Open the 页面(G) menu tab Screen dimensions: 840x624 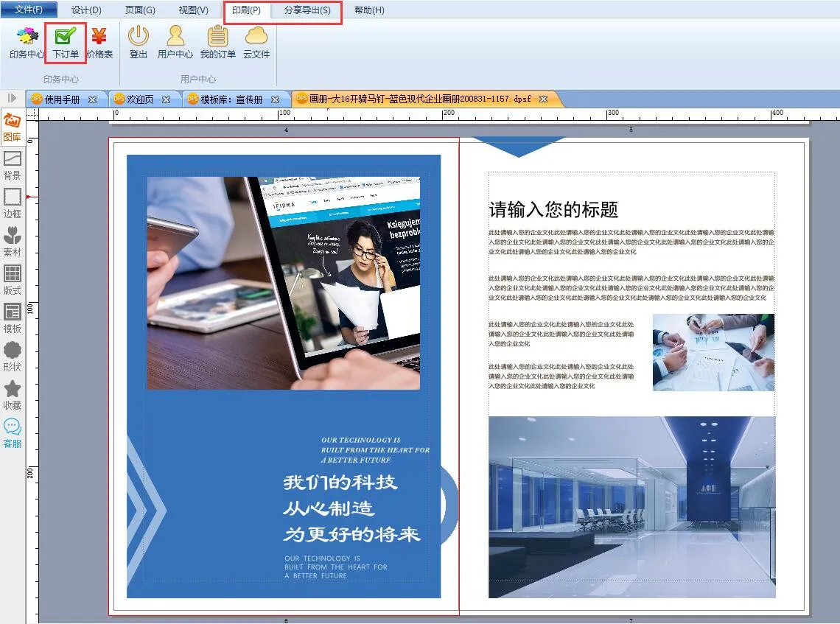[140, 10]
